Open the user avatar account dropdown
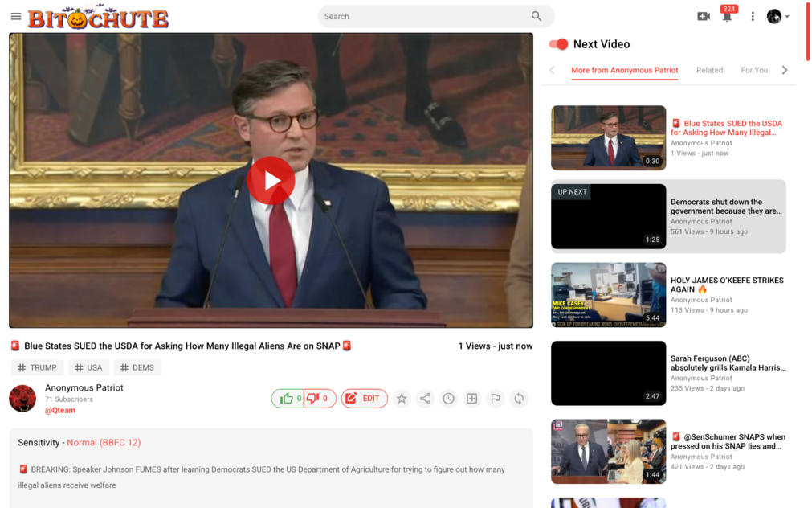Viewport: 812px width, 508px height. click(777, 17)
